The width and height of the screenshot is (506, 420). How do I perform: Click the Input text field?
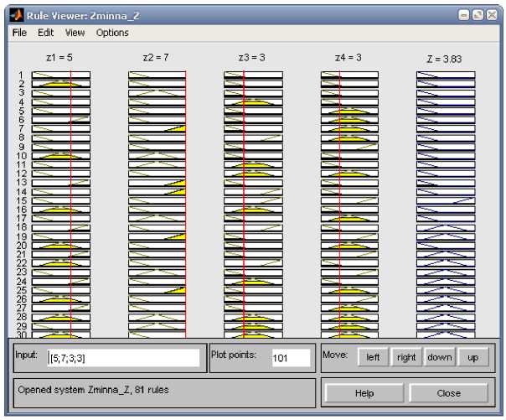tap(123, 358)
